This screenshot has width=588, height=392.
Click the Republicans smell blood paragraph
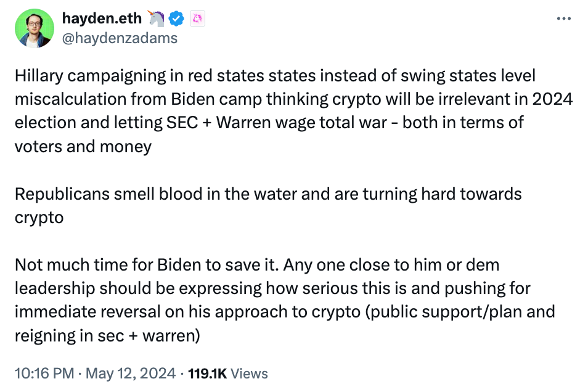click(268, 206)
